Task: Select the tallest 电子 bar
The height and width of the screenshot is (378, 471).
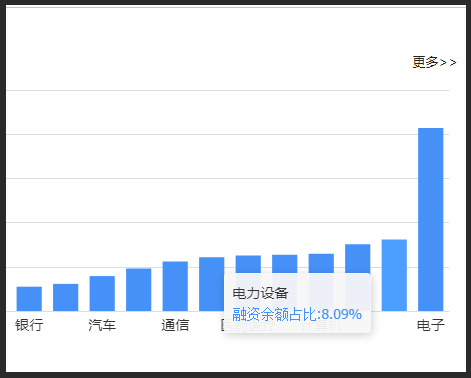Action: (x=431, y=219)
